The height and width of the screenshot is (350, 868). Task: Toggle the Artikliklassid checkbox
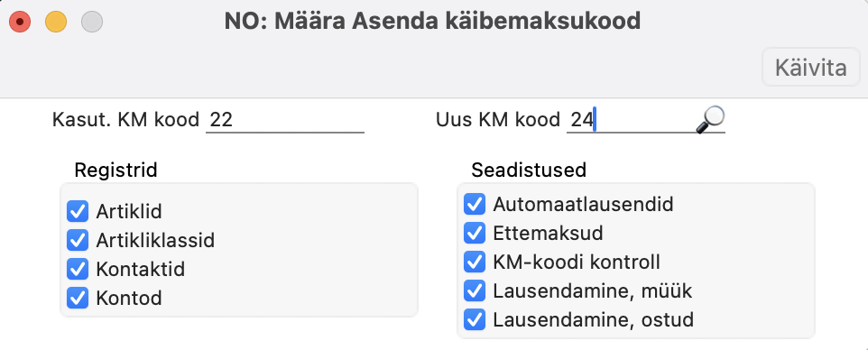[x=78, y=240]
